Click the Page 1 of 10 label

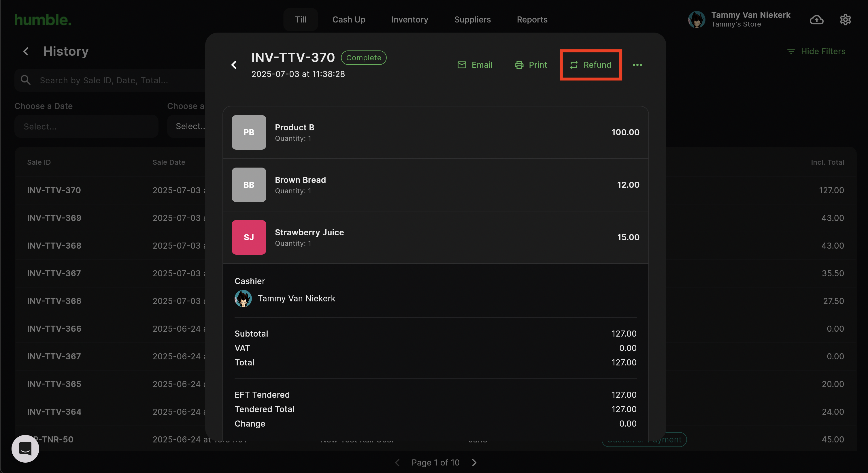click(x=435, y=463)
